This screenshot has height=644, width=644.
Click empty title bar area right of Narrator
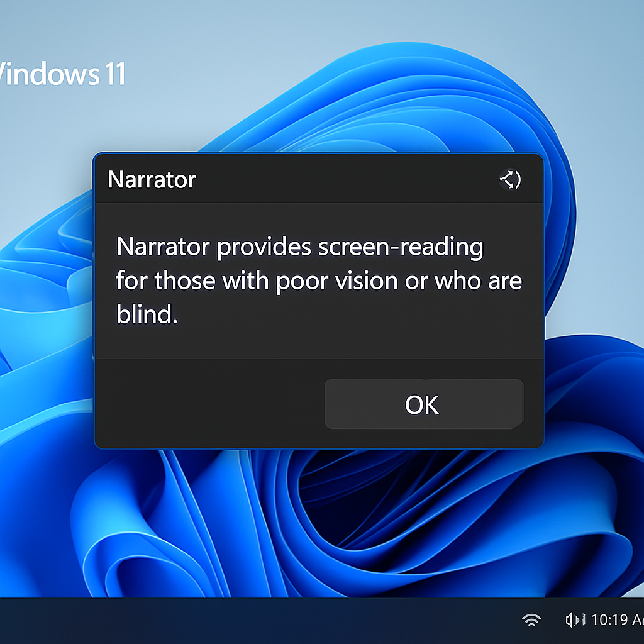tap(346, 180)
